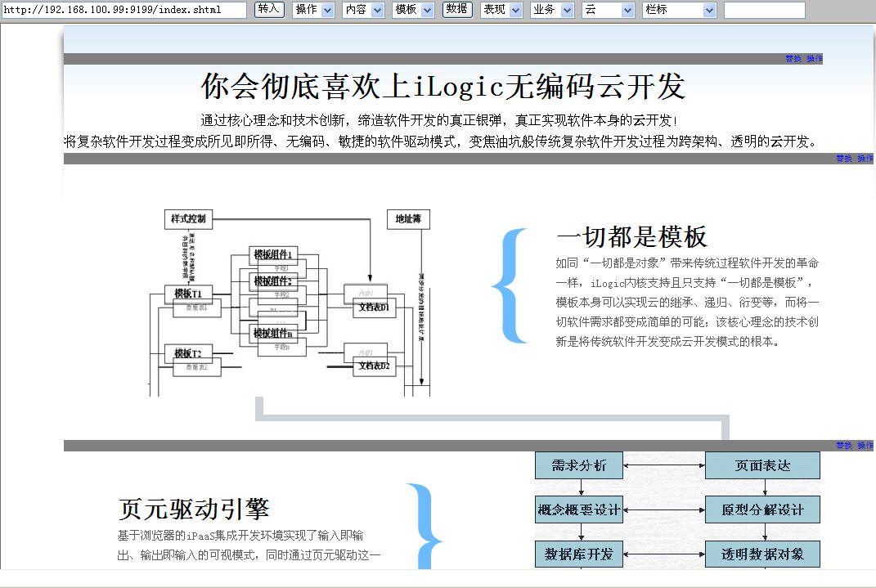Image resolution: width=876 pixels, height=588 pixels.
Task: Click the URL address input field
Action: point(124,10)
